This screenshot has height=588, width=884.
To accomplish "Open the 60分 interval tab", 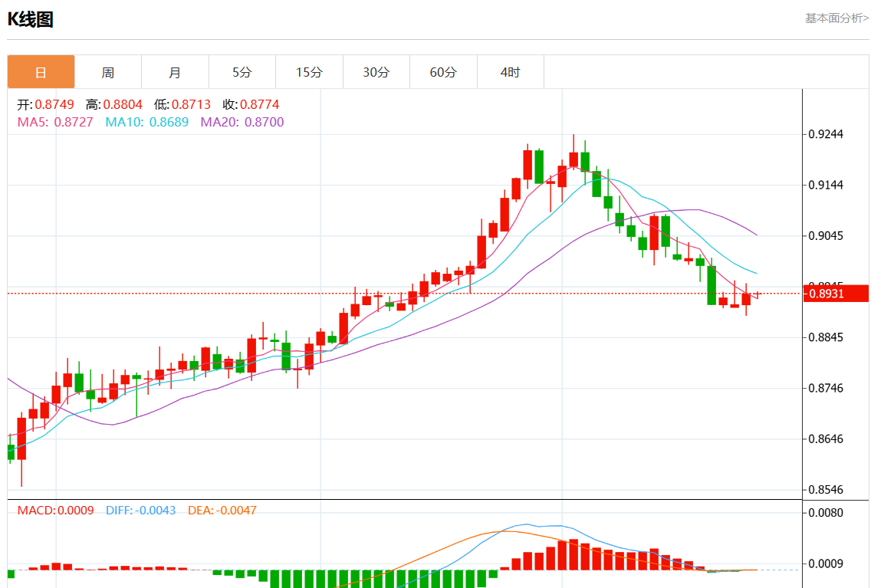I will pyautogui.click(x=443, y=72).
